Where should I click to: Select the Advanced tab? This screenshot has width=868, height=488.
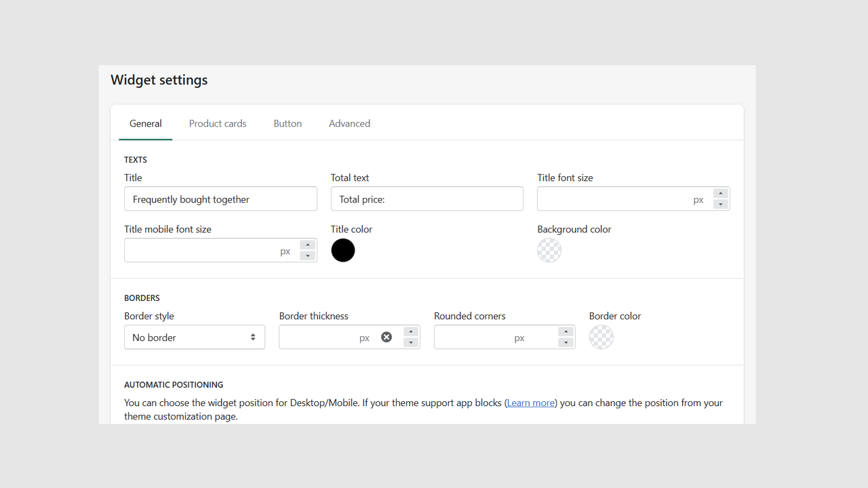click(x=349, y=123)
